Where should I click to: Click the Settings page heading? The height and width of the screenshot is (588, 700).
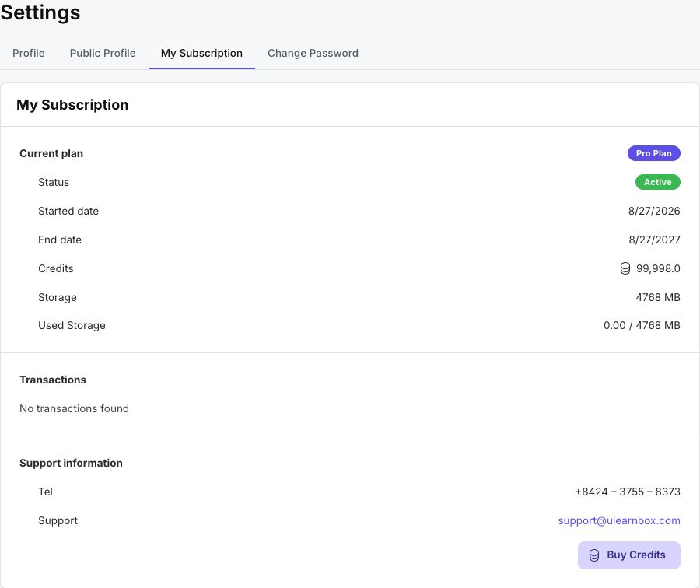pyautogui.click(x=40, y=12)
